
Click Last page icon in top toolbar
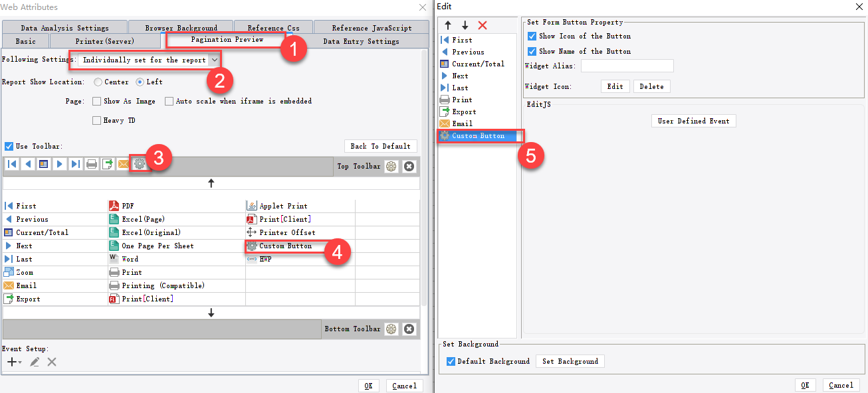click(76, 164)
